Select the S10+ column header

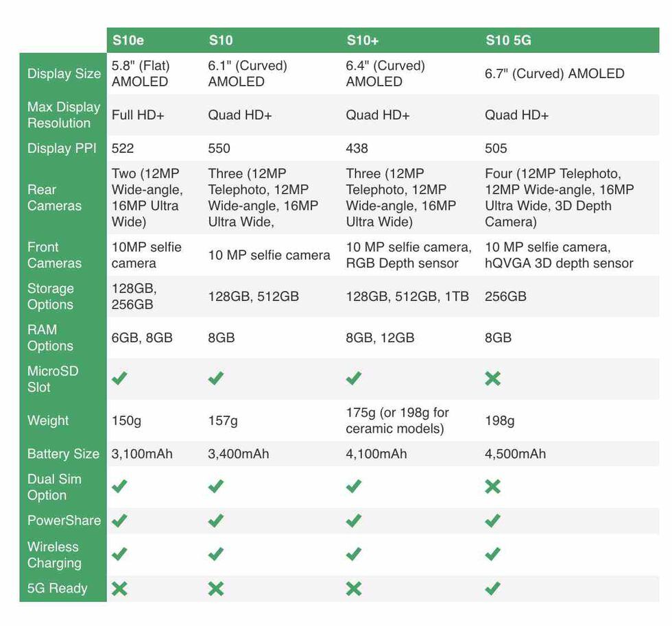click(x=363, y=40)
